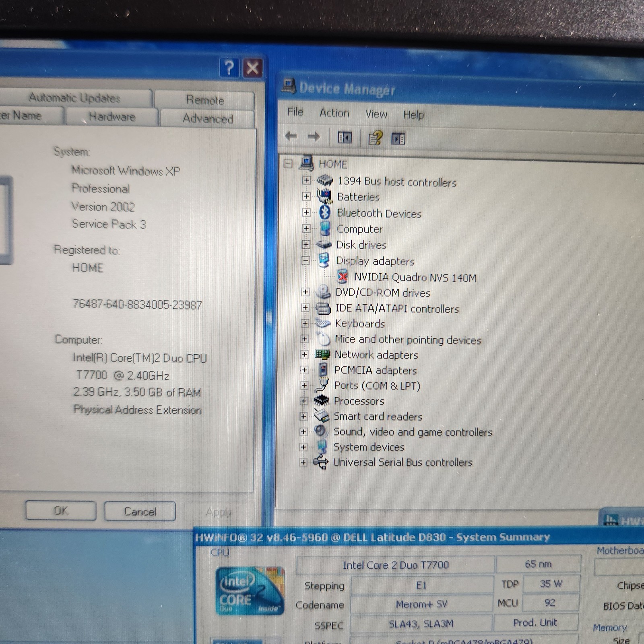The height and width of the screenshot is (644, 644).
Task: Expand the System devices node
Action: click(x=303, y=447)
